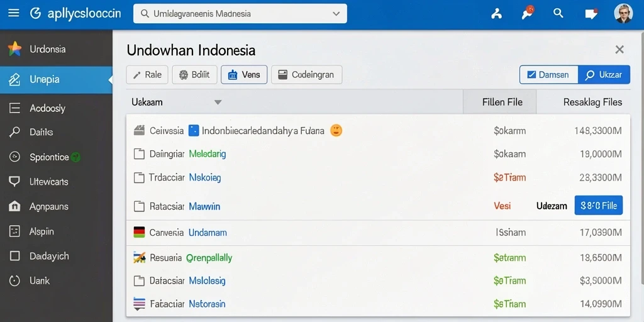Open the user profile avatar

click(x=623, y=14)
